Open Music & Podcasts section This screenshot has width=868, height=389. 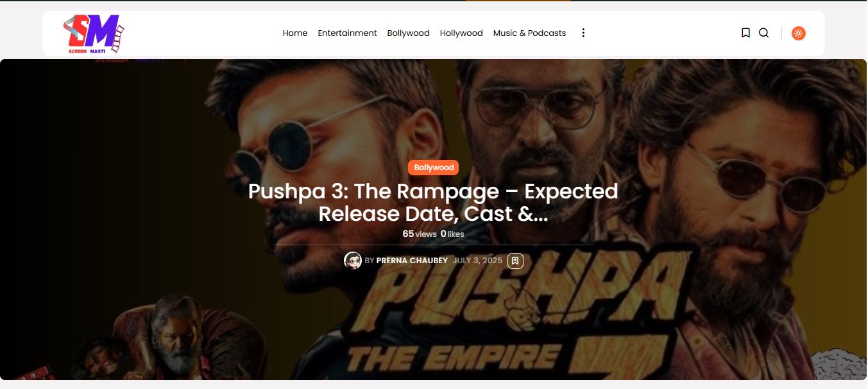tap(529, 33)
